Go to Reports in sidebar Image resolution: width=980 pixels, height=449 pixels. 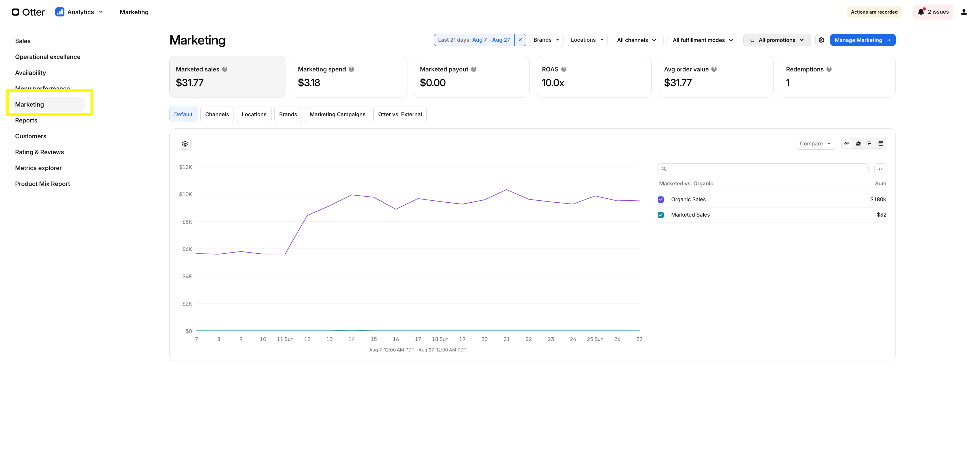(x=26, y=120)
